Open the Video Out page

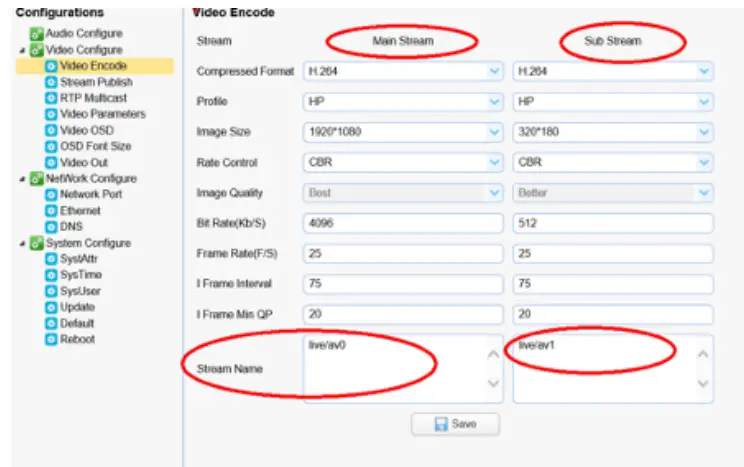point(84,163)
